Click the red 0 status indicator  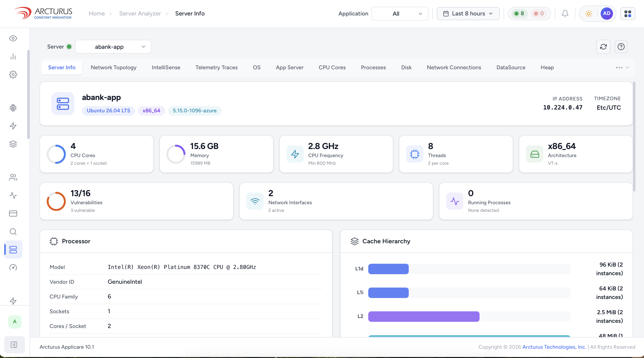tap(539, 14)
